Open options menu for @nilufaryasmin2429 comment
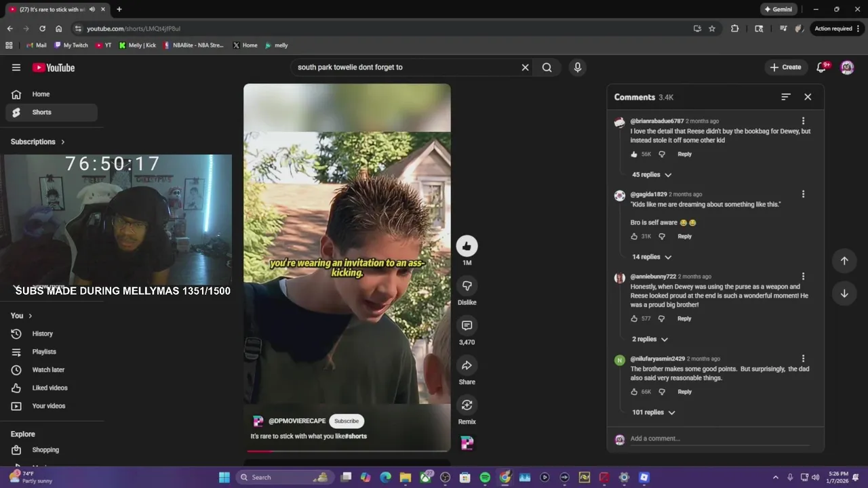The width and height of the screenshot is (868, 488). point(803,359)
